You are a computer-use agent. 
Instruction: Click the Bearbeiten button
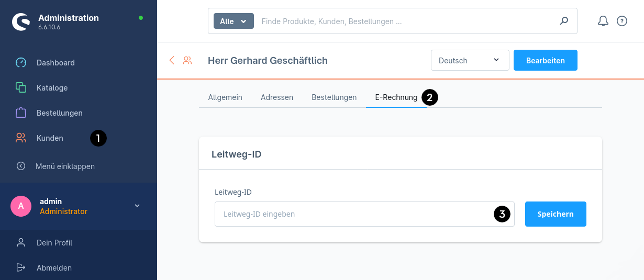(x=545, y=60)
